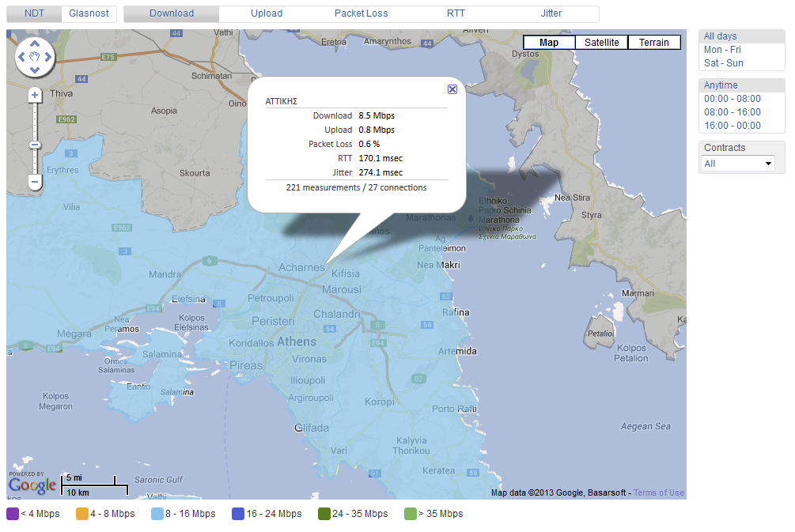This screenshot has width=795, height=532.
Task: Pan the map left with arrow control
Action: (x=22, y=57)
